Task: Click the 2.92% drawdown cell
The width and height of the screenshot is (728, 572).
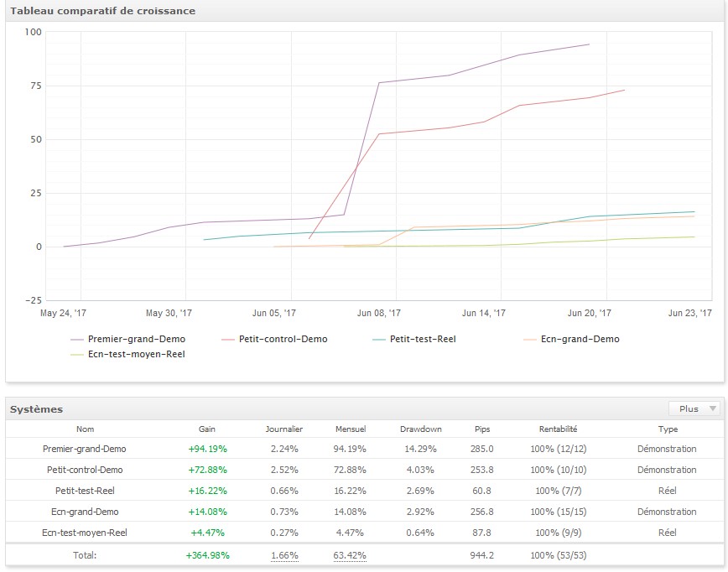Action: pyautogui.click(x=421, y=512)
